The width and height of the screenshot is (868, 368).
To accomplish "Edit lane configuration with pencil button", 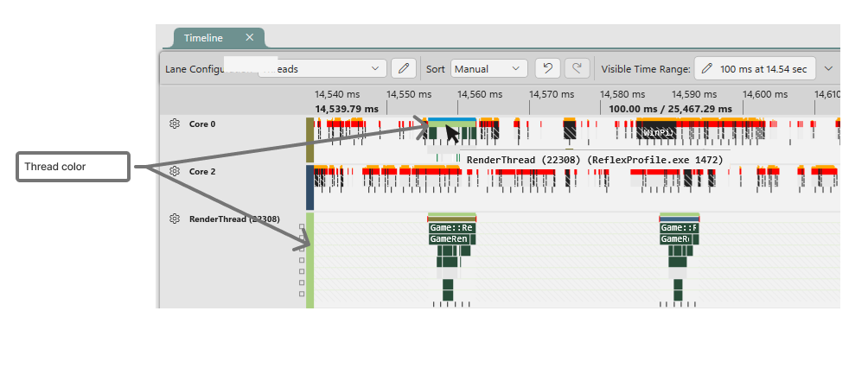I will point(404,68).
